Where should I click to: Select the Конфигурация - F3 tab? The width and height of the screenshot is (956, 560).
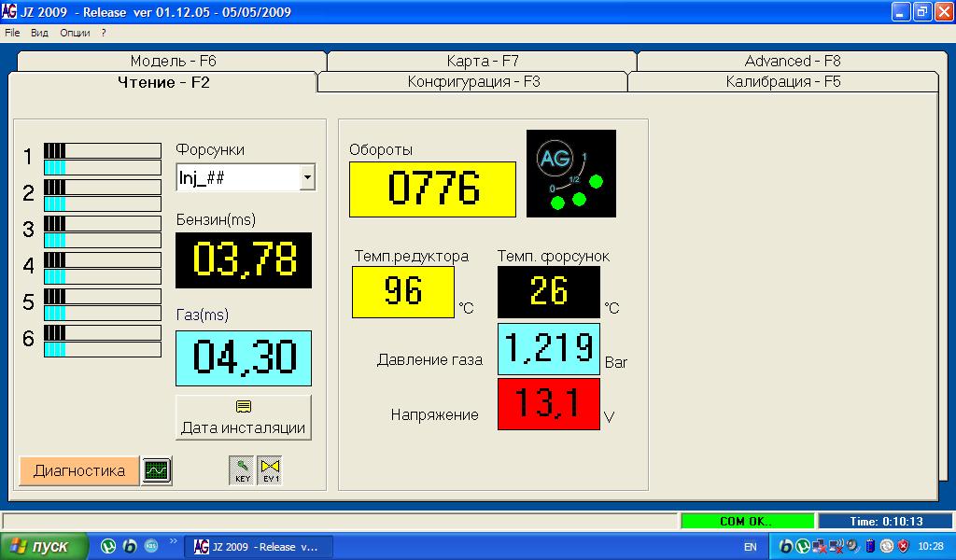click(473, 82)
